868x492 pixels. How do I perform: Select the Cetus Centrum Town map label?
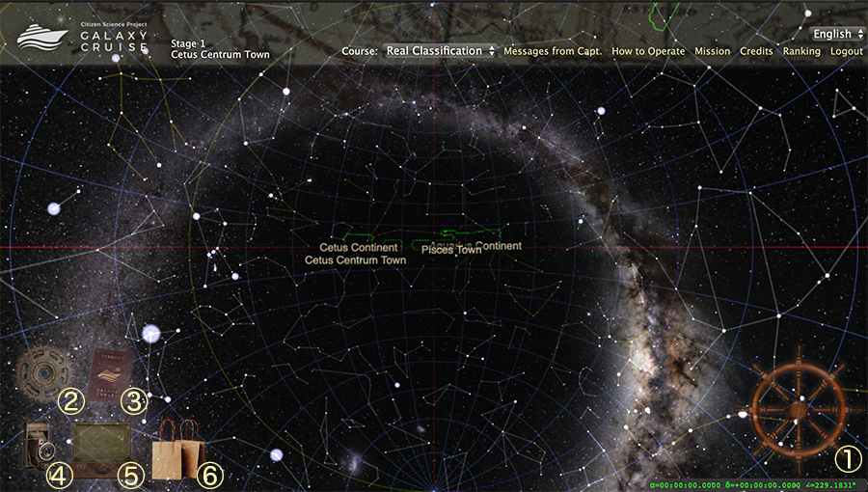[355, 260]
